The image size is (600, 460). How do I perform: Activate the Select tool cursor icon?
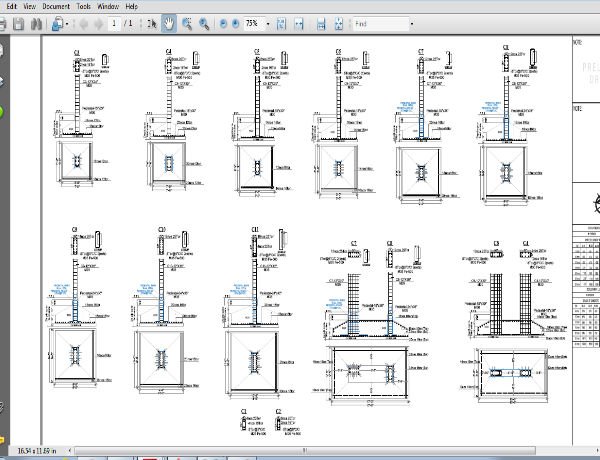pos(150,22)
